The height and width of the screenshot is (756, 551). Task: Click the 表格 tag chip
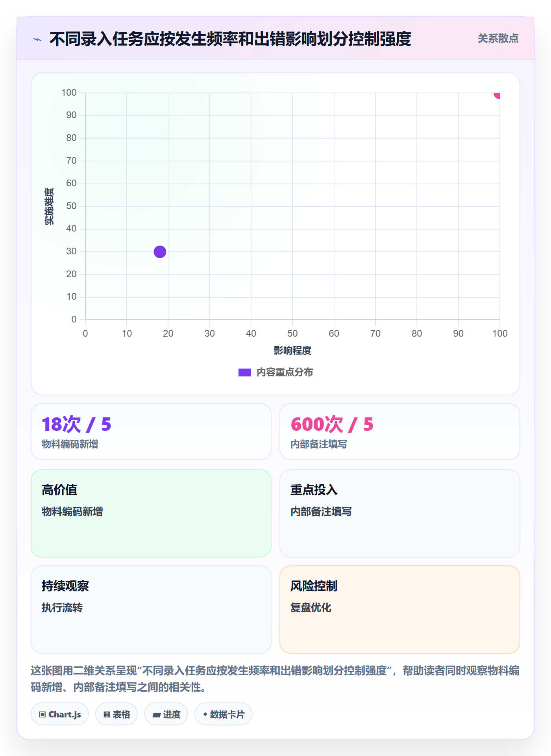point(116,714)
